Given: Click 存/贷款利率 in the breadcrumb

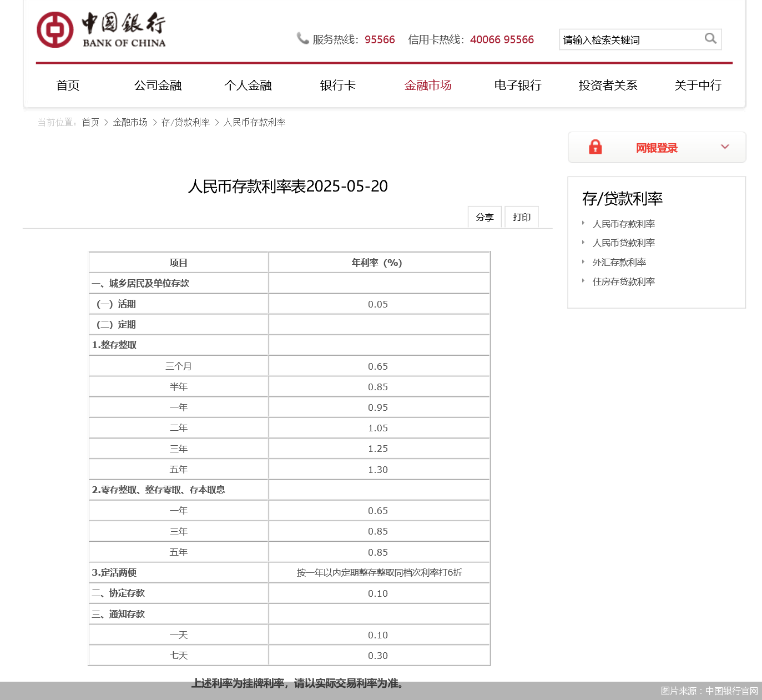Looking at the screenshot, I should point(185,123).
